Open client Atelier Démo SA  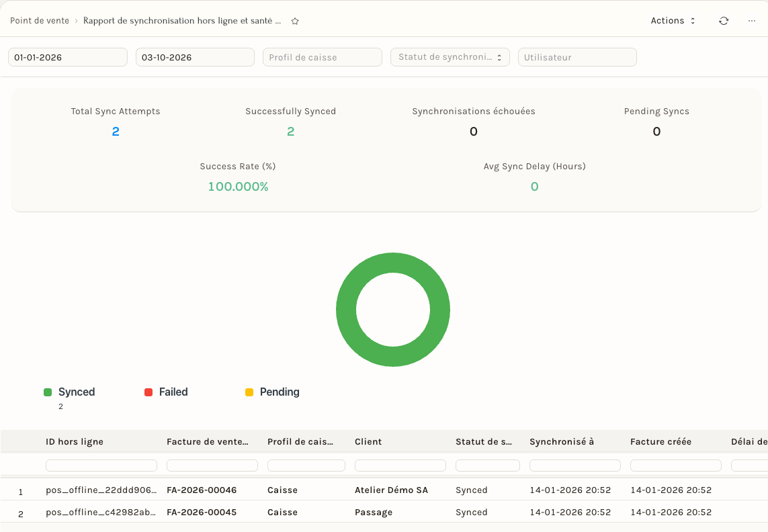[391, 490]
